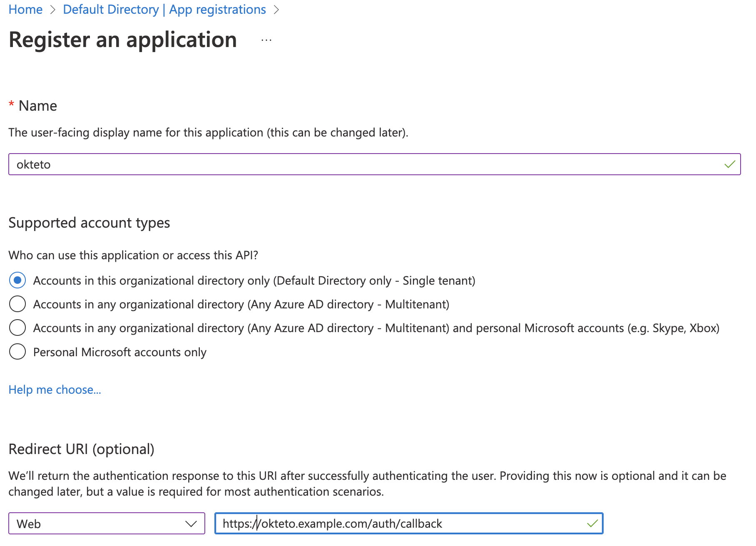Screen dimensions: 756x546
Task: Click the Redirect URI optional section heading
Action: click(x=82, y=449)
